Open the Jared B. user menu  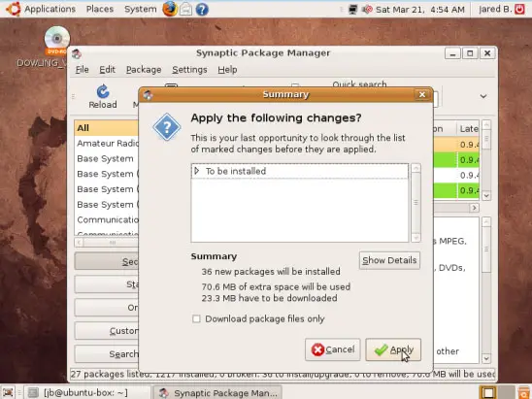(495, 9)
